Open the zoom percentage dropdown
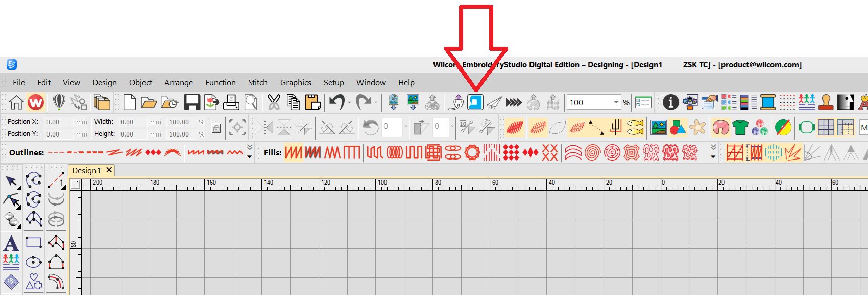Viewport: 868px width, 295px height. coord(616,102)
